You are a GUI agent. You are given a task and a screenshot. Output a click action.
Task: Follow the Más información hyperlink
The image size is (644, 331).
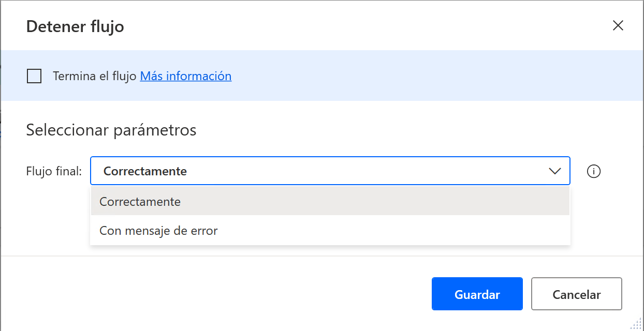(185, 76)
